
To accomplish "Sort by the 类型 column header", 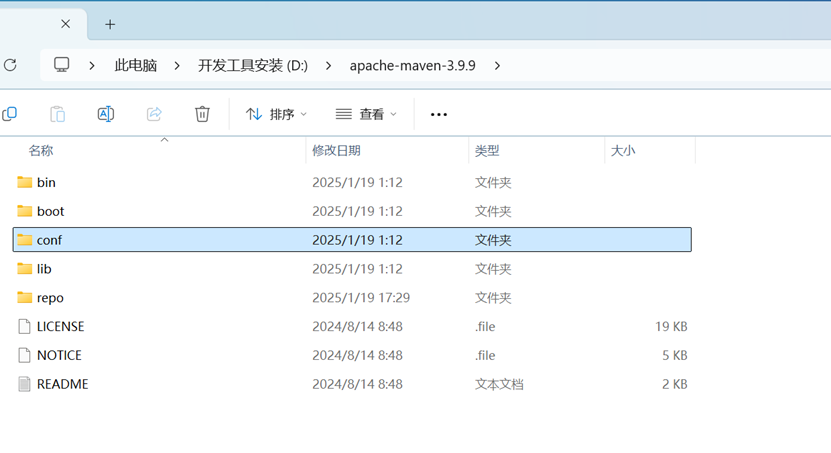I will pyautogui.click(x=487, y=150).
